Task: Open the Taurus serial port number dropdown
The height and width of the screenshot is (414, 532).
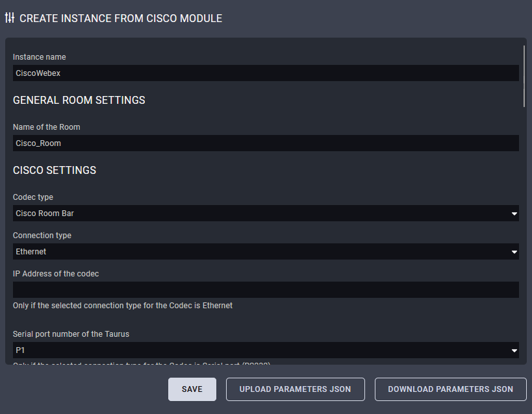Action: pyautogui.click(x=266, y=350)
